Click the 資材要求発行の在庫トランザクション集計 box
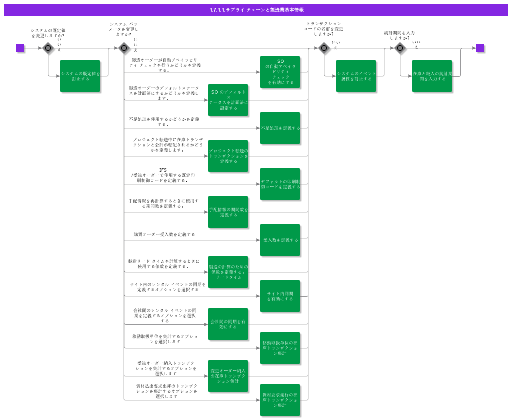Screen dimensions: 512x420 coord(280,400)
